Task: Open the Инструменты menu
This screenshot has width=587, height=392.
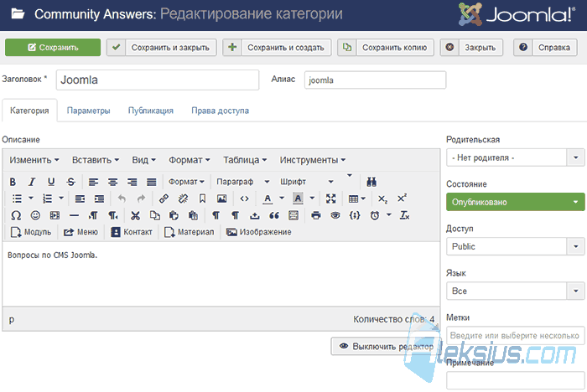Action: (312, 160)
